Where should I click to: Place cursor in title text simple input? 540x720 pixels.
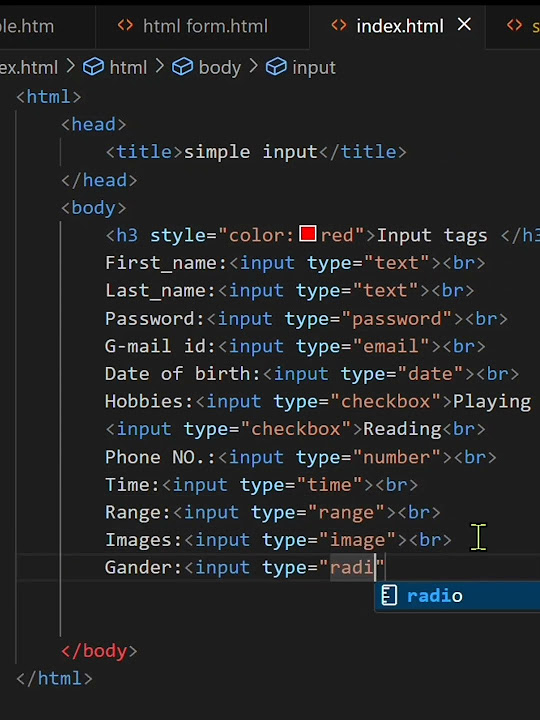tap(251, 152)
